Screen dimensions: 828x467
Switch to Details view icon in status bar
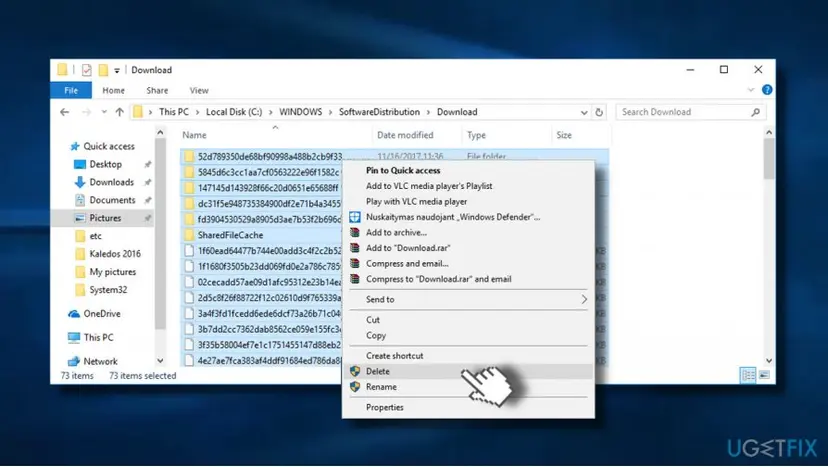coord(748,375)
